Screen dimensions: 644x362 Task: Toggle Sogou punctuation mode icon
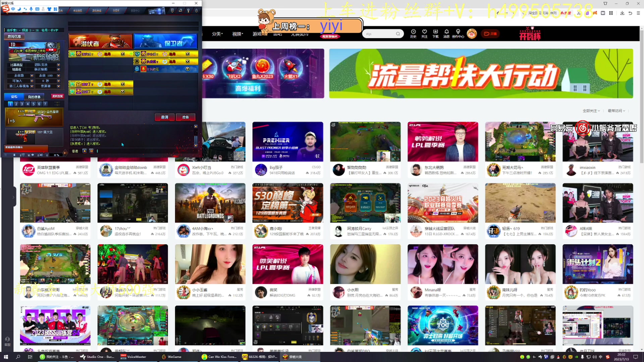[x=25, y=9]
